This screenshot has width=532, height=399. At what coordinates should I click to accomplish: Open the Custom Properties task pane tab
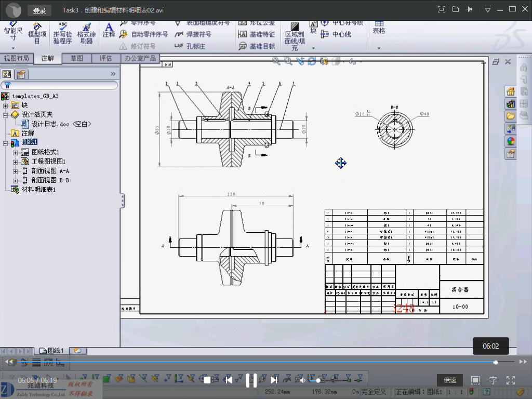[x=510, y=154]
